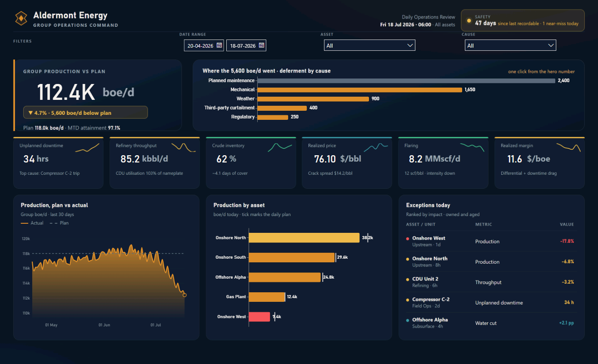Click the 2,400 planned maintenance value label
598x364 pixels.
pyautogui.click(x=563, y=81)
